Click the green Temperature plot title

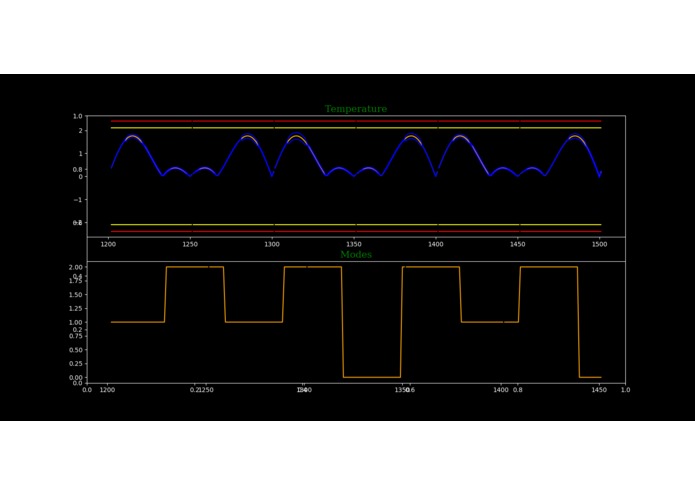355,109
